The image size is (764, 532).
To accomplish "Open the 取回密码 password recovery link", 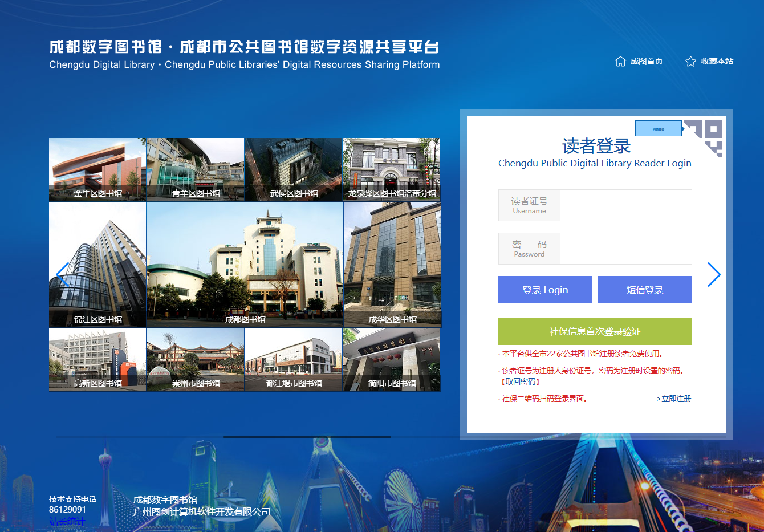I will point(521,382).
